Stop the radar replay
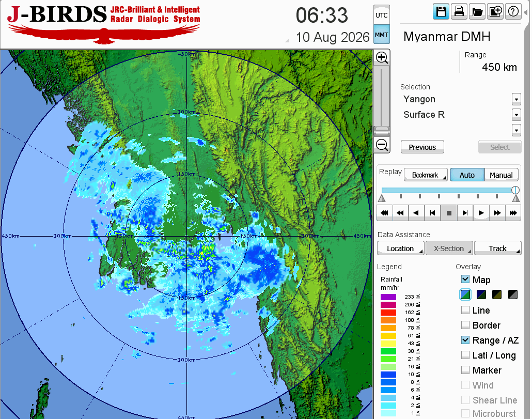Screen dimensions: 532x419 click(x=449, y=213)
